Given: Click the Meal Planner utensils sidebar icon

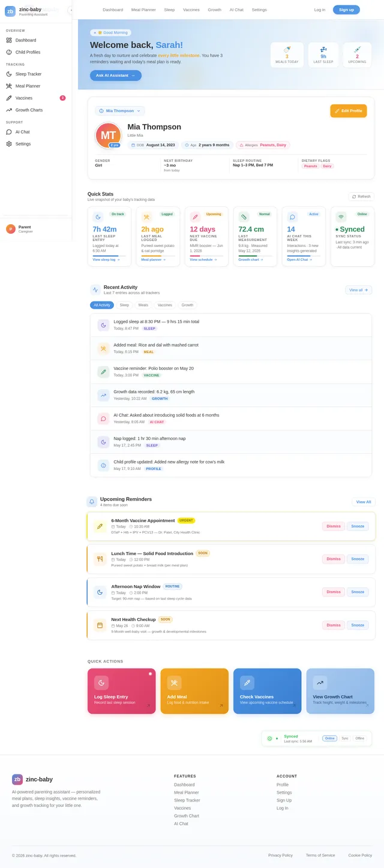Looking at the screenshot, I should coord(9,86).
